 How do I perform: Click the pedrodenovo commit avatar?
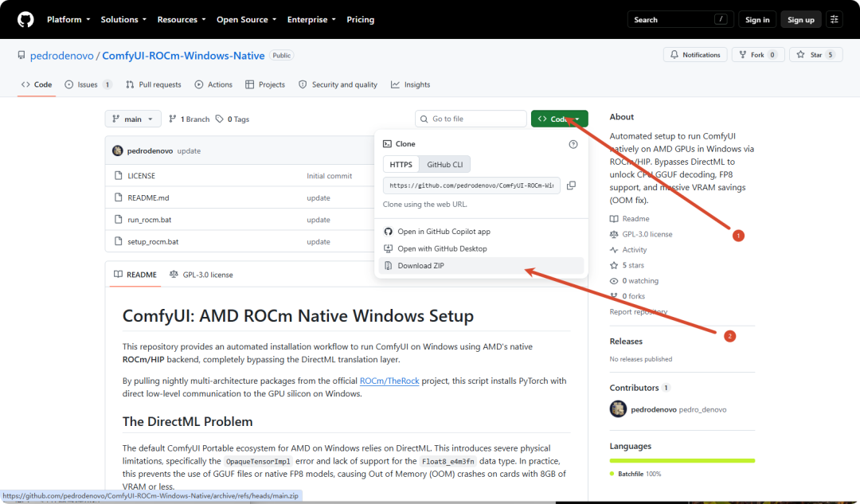tap(117, 150)
